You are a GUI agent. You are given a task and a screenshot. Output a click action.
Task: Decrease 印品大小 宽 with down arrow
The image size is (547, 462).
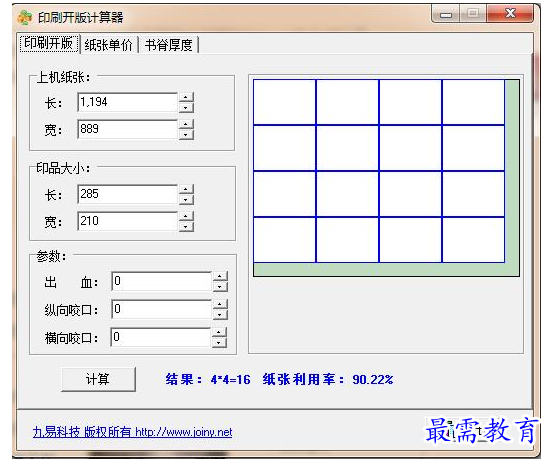click(x=186, y=226)
